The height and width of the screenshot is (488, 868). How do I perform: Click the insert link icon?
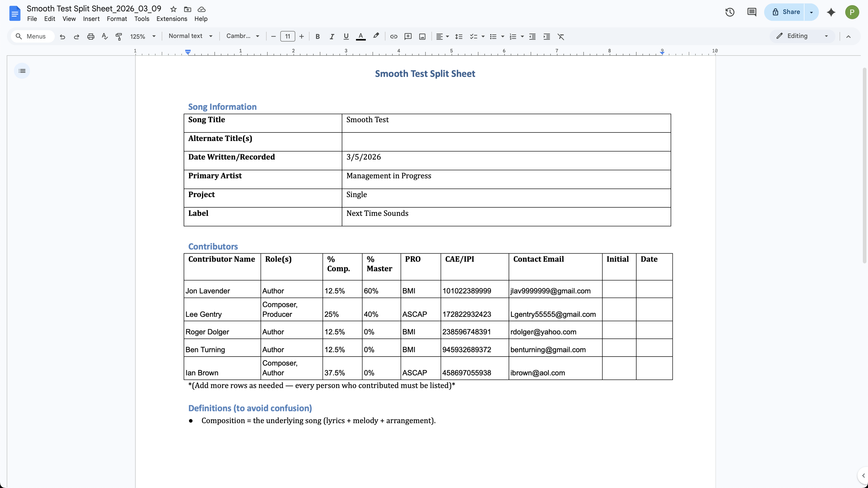[x=393, y=36]
